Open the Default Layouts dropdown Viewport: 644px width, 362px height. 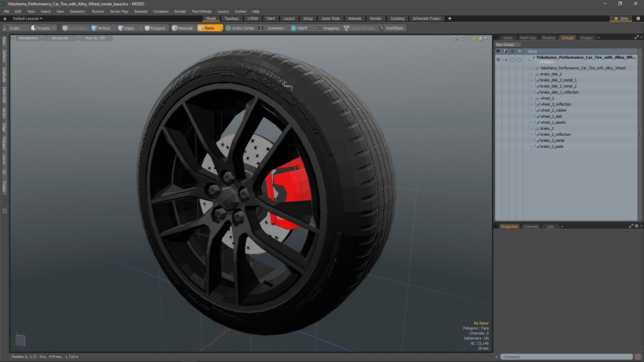pos(28,18)
